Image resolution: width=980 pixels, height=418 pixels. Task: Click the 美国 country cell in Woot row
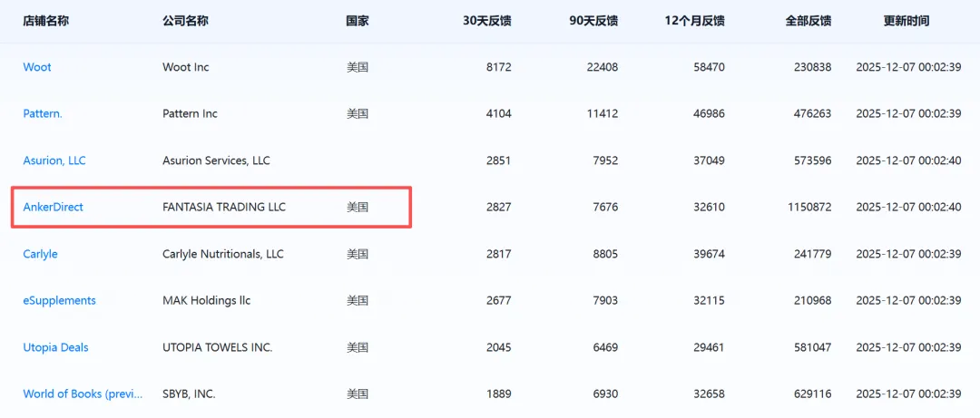click(x=358, y=67)
